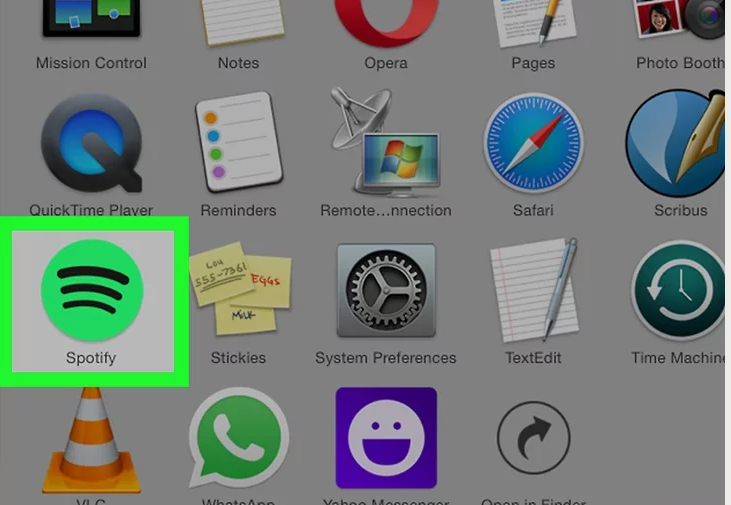Launch the Scribus app
This screenshot has width=731, height=505.
(680, 145)
